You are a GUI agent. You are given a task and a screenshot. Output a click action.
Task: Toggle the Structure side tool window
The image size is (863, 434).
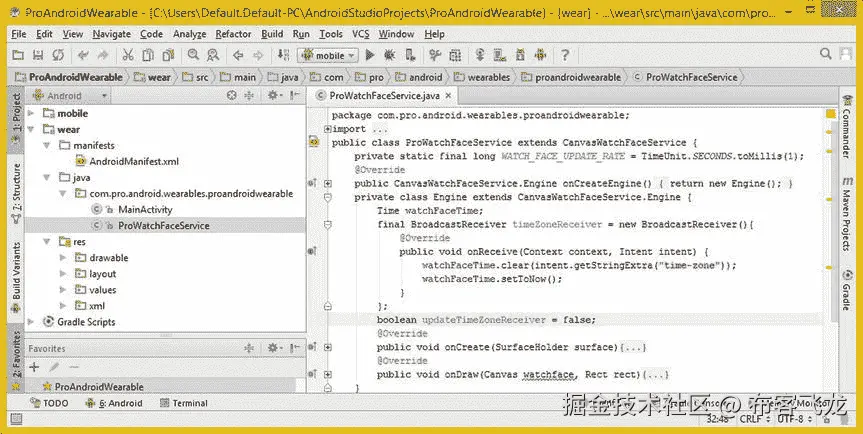(x=17, y=193)
